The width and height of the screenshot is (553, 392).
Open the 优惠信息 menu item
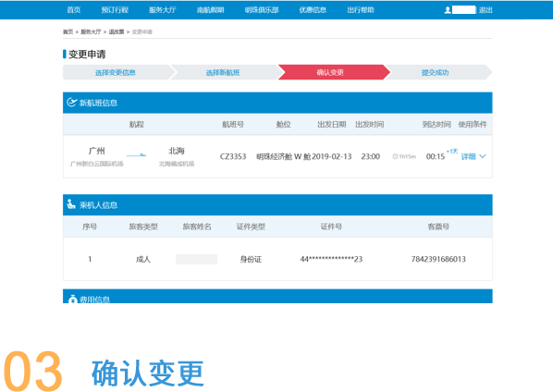pyautogui.click(x=313, y=10)
